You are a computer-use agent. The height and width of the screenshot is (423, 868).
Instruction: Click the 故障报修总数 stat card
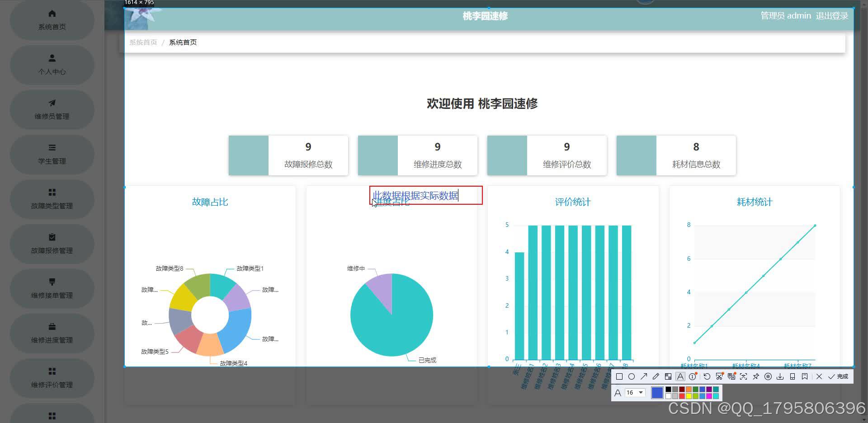pyautogui.click(x=288, y=155)
